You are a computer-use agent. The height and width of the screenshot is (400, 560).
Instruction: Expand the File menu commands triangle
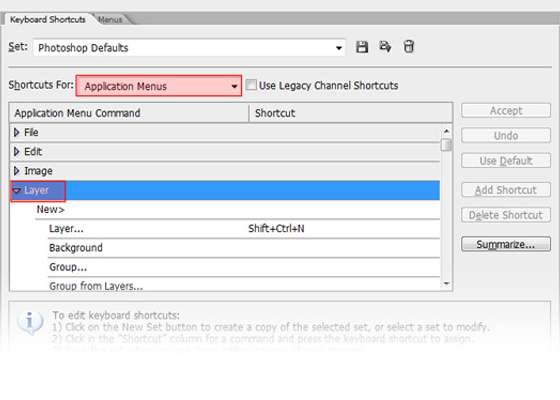click(x=16, y=132)
